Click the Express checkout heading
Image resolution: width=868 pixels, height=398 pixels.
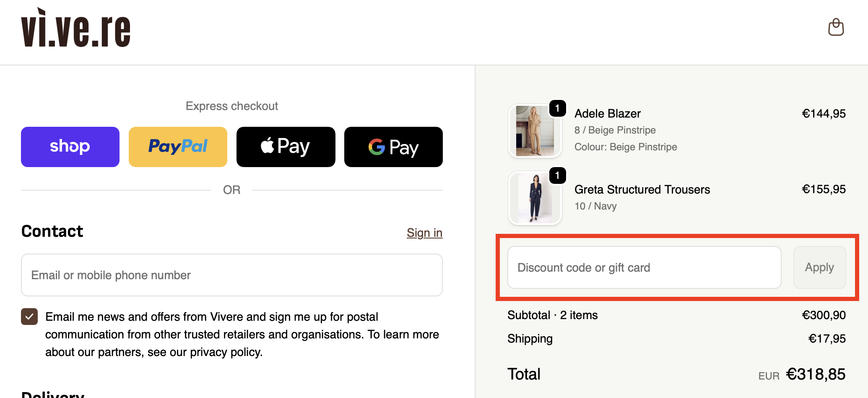pyautogui.click(x=231, y=106)
